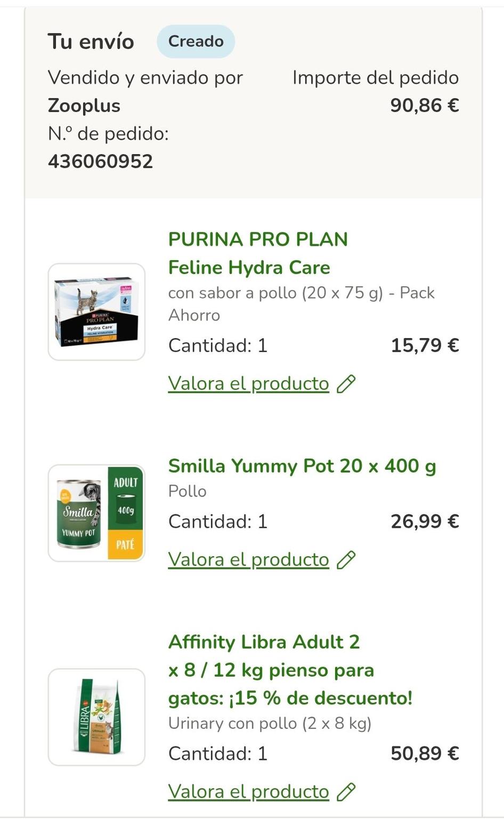Click the pencil icon beside Smilla's review link
The width and height of the screenshot is (504, 819).
(346, 560)
